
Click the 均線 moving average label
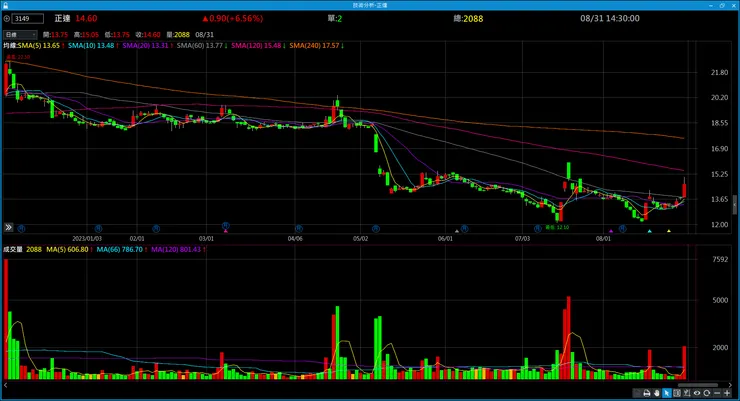10,46
